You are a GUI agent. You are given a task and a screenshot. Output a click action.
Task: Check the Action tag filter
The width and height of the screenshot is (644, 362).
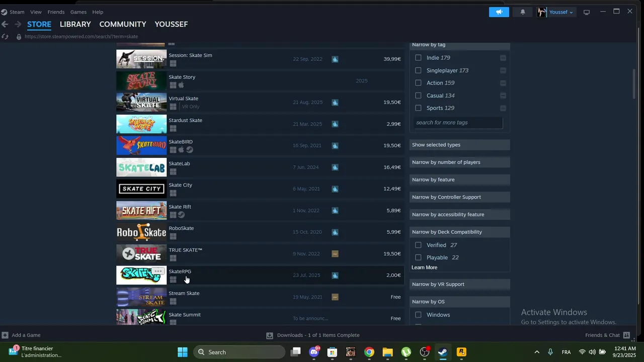(x=418, y=83)
